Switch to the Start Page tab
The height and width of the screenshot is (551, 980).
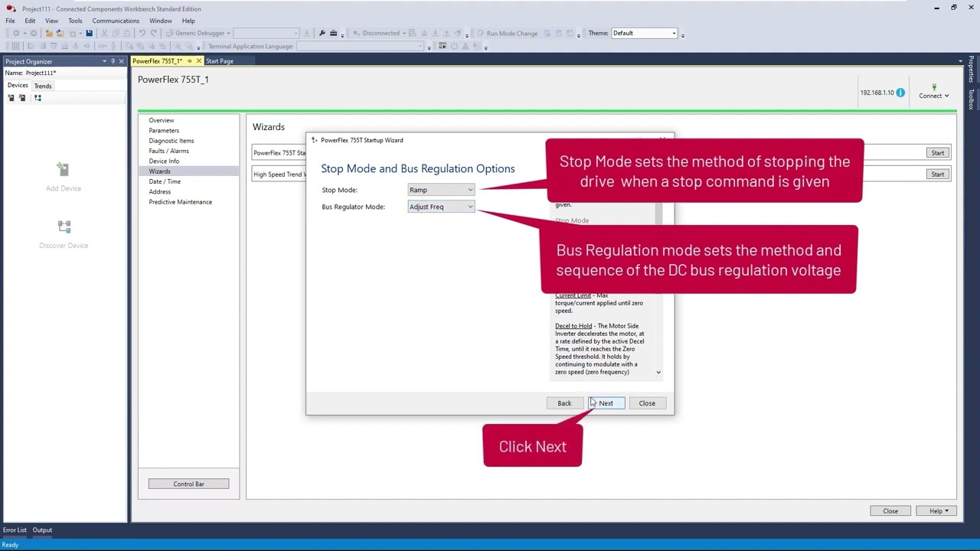(220, 61)
